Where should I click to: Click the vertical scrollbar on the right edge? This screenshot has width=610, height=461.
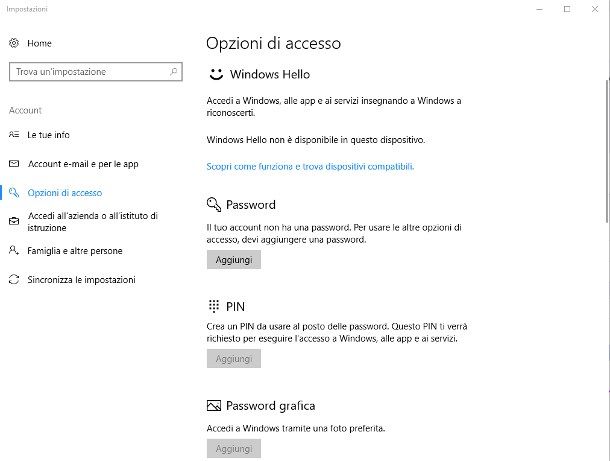[x=607, y=151]
